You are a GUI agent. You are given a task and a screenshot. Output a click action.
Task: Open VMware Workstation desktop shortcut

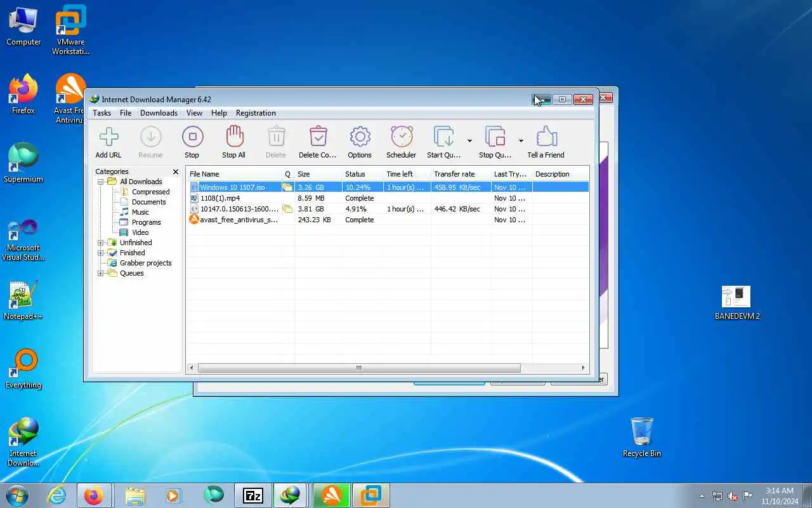[x=70, y=30]
